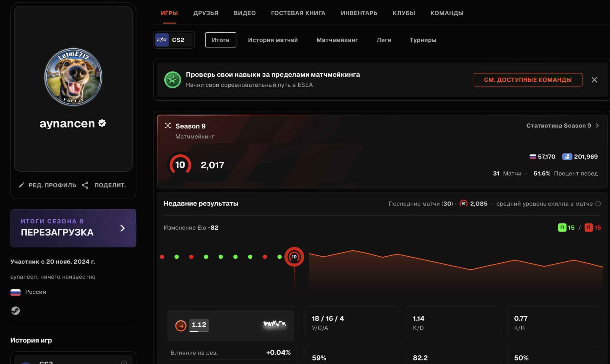610x364 pixels.
Task: Click the info icon beside средний уровень скилла
Action: coord(598,204)
